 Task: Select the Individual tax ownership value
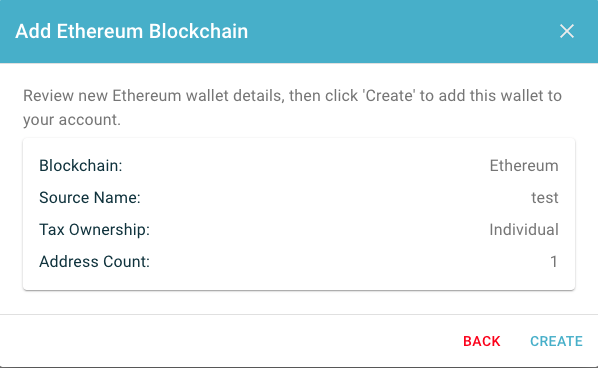[524, 230]
